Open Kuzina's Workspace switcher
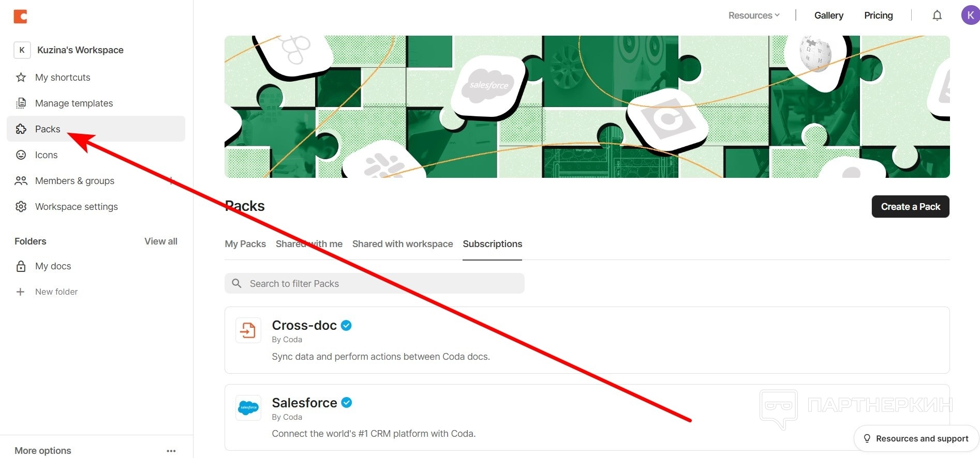This screenshot has height=458, width=980. coord(69,50)
